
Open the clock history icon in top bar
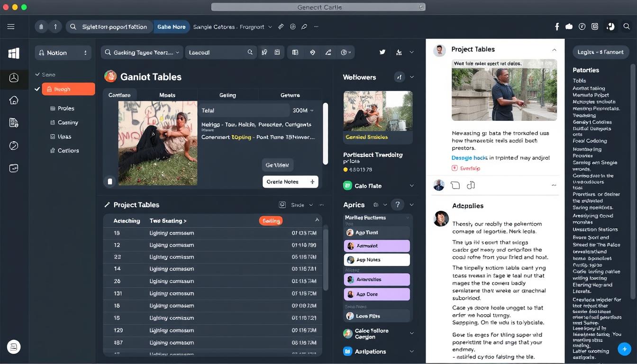[x=582, y=27]
